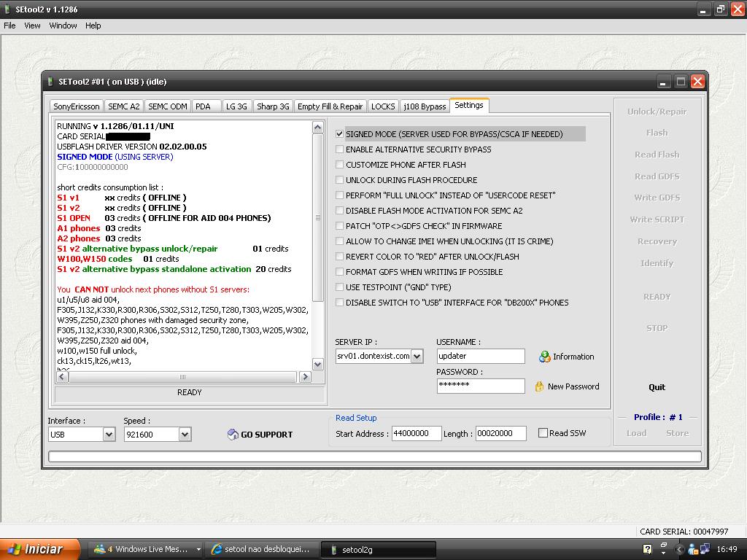Click the Quit button
This screenshot has width=747, height=560.
[657, 387]
